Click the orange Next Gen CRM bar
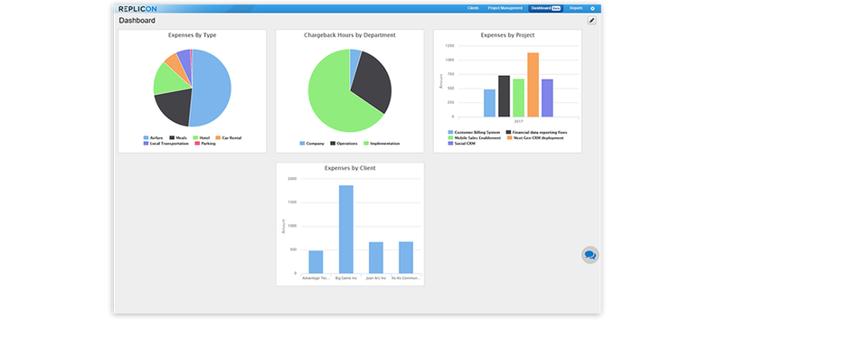 point(533,85)
